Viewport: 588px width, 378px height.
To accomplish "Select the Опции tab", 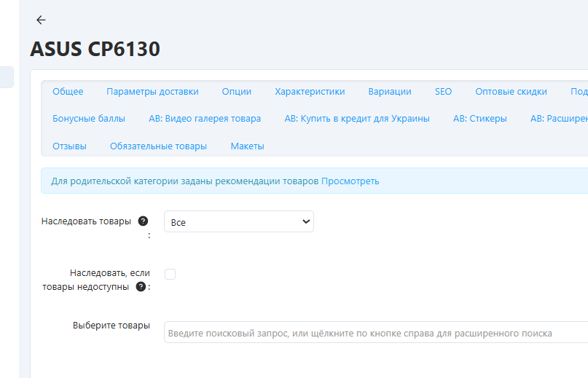I will click(x=237, y=92).
